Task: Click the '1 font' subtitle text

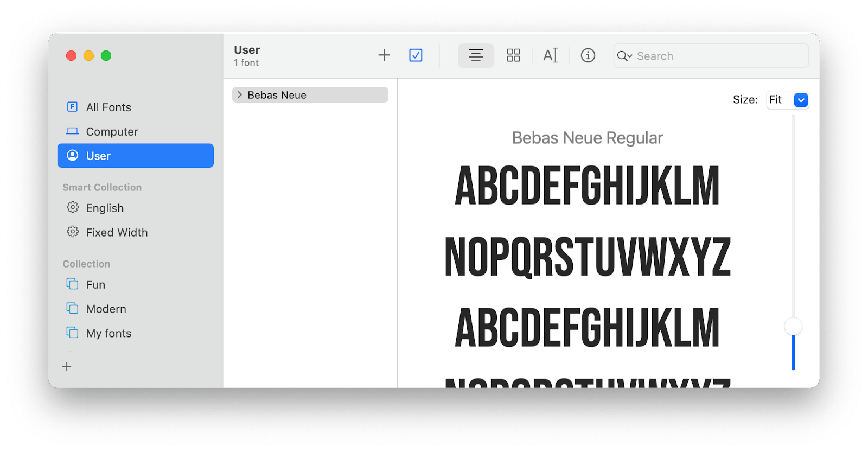Action: 246,63
